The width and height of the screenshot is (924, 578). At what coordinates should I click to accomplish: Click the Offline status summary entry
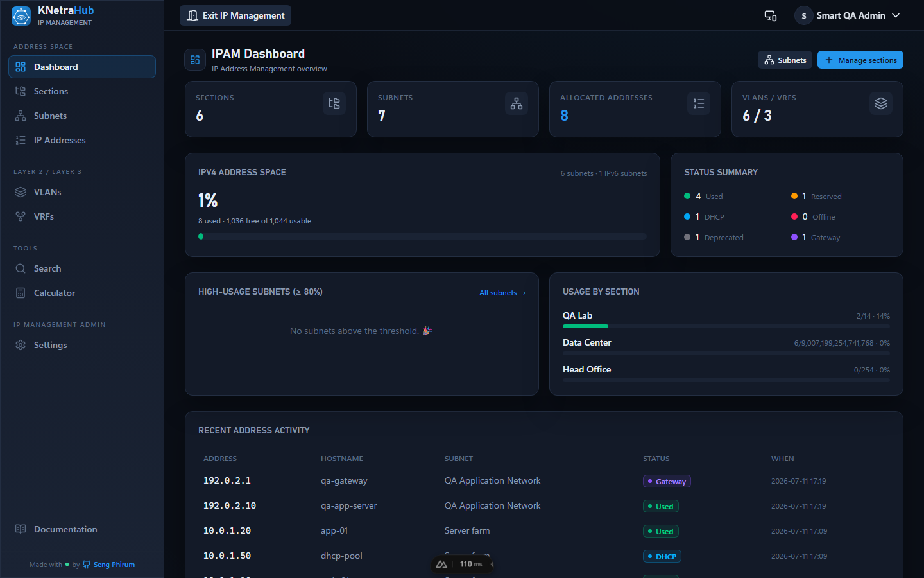point(813,216)
